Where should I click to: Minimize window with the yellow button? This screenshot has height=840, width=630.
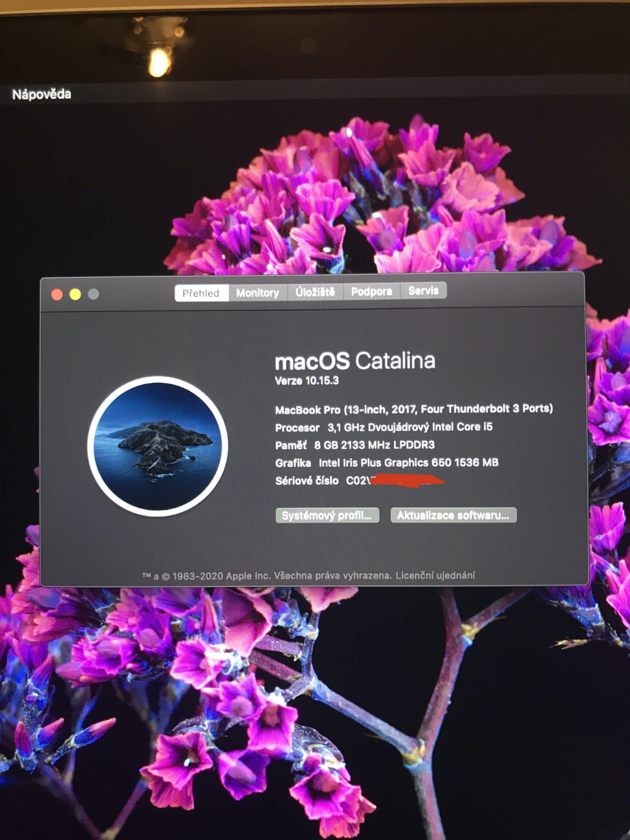75,294
